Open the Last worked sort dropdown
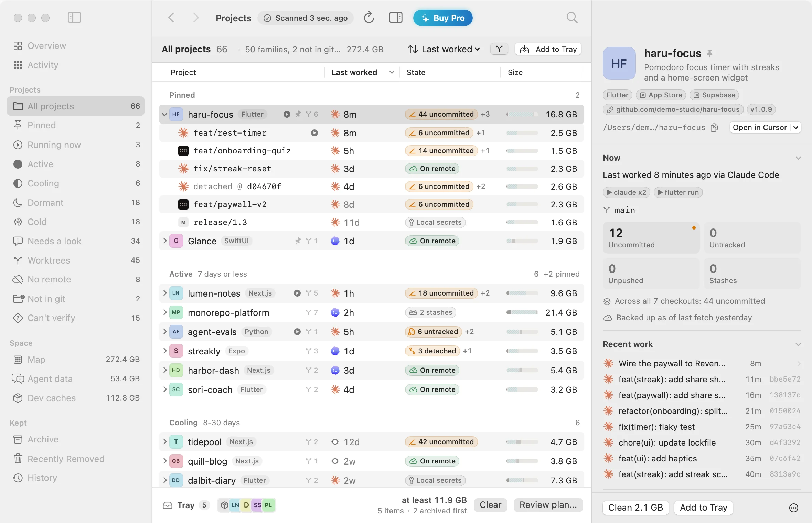 444,49
